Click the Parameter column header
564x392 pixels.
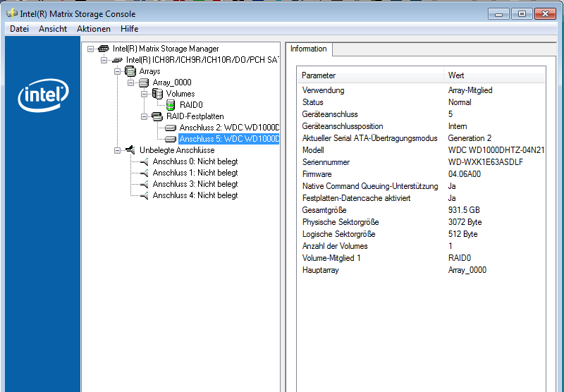click(371, 75)
